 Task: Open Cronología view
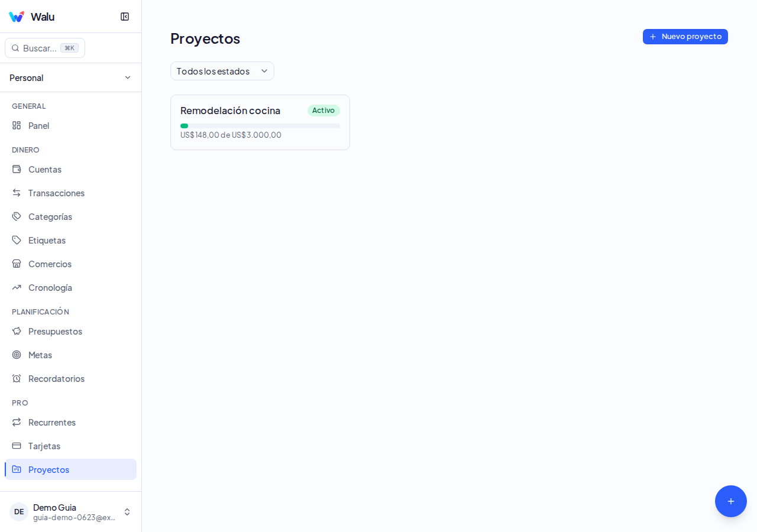[x=71, y=287]
